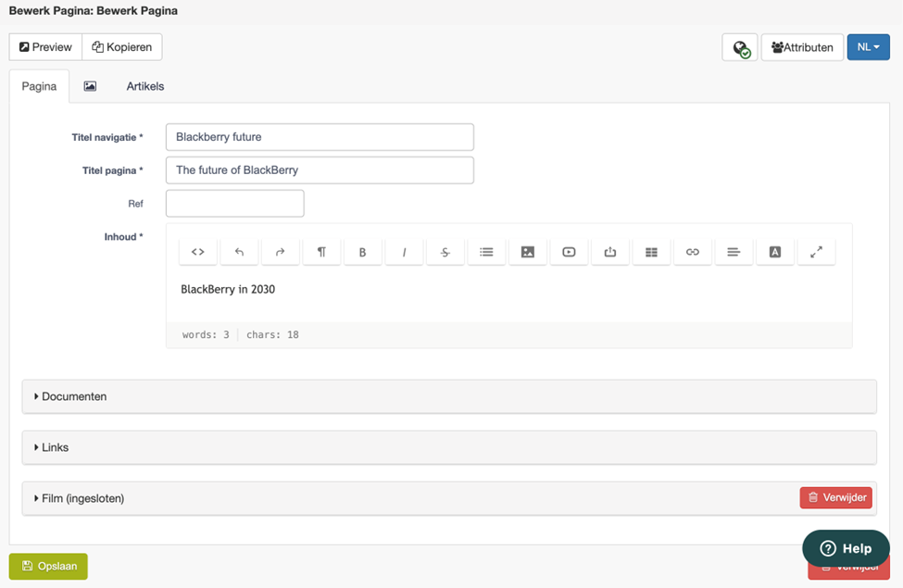Insert an image into the content
903x588 pixels.
(528, 252)
